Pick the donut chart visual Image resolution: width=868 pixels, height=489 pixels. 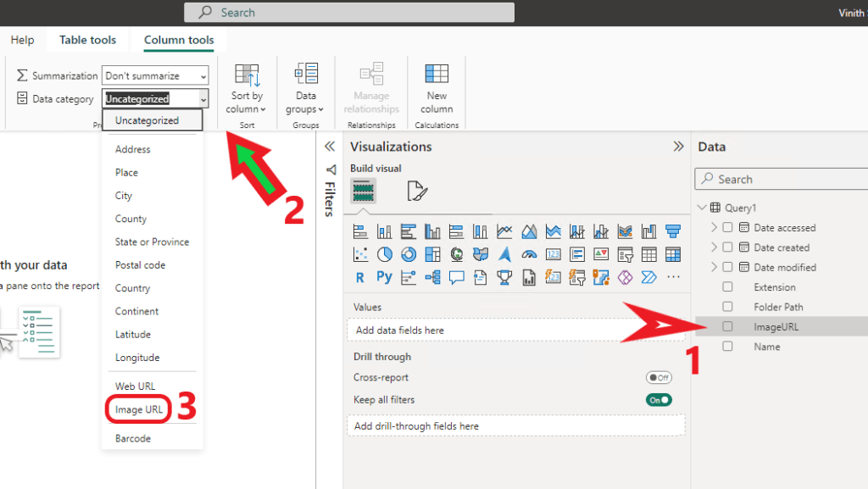point(409,254)
